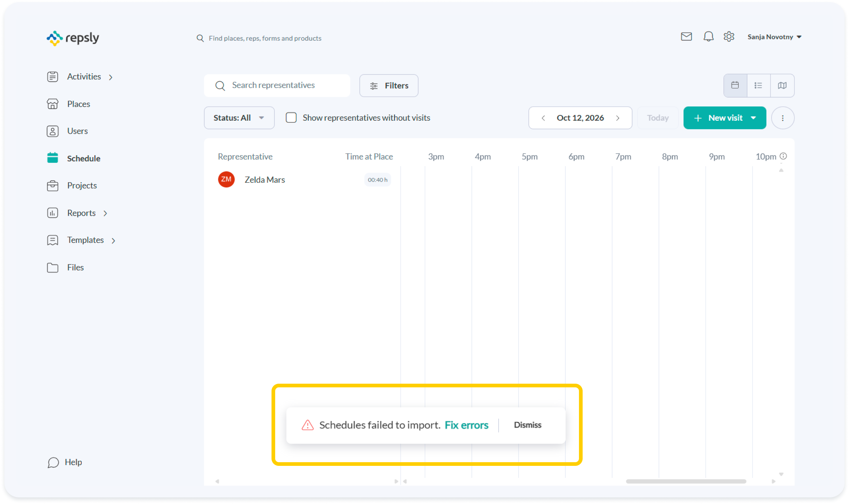Enable Show representatives without visits checkbox
The width and height of the screenshot is (849, 504).
291,118
